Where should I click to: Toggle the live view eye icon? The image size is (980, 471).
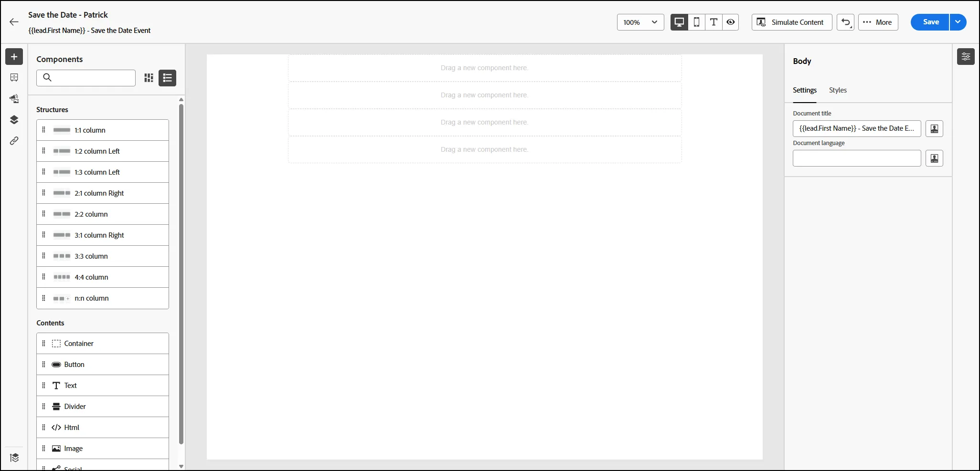[x=731, y=22]
